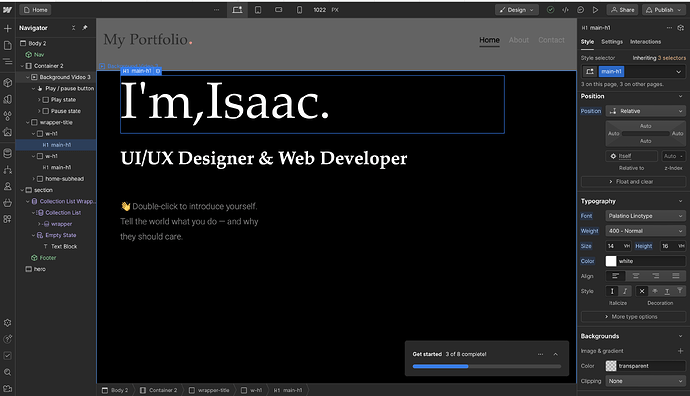Switch to mobile landscape breakpoint
This screenshot has width=690, height=396.
click(279, 10)
